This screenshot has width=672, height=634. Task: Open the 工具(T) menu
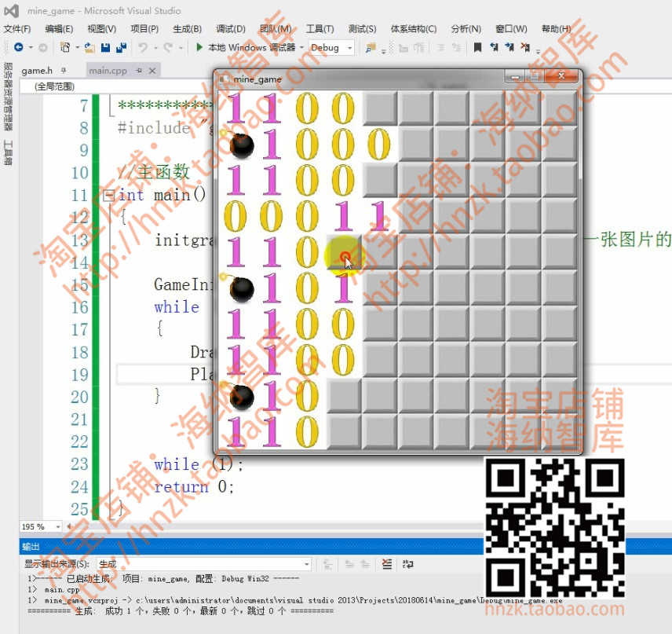click(320, 29)
